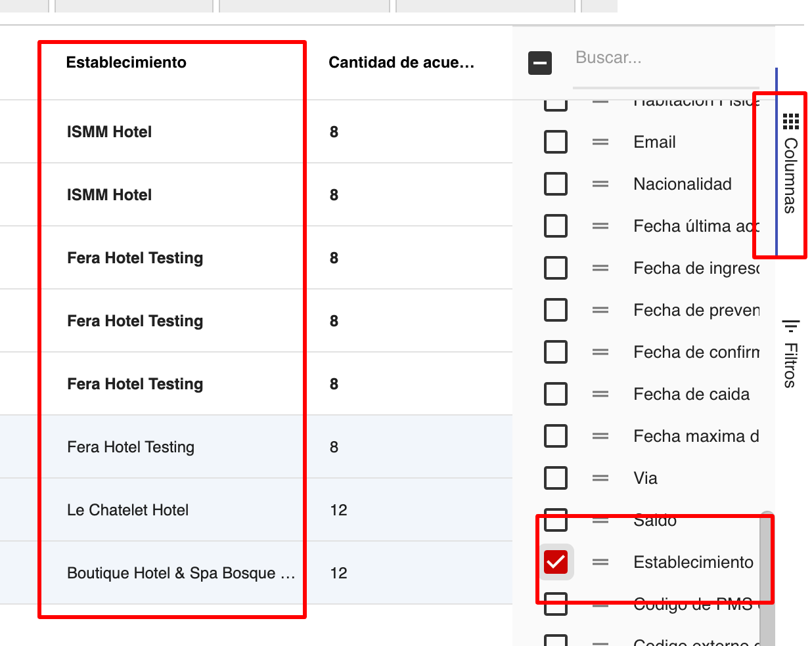Toggle the select-all columns checkbox
The image size is (812, 646).
pos(540,63)
